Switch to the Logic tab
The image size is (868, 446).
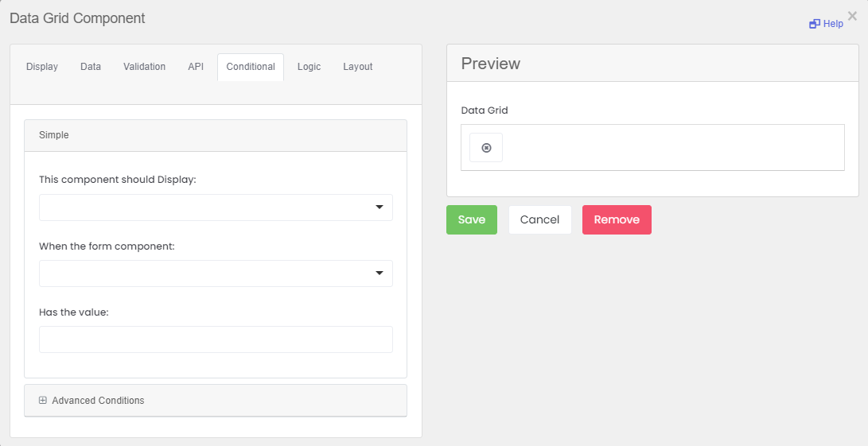click(309, 67)
